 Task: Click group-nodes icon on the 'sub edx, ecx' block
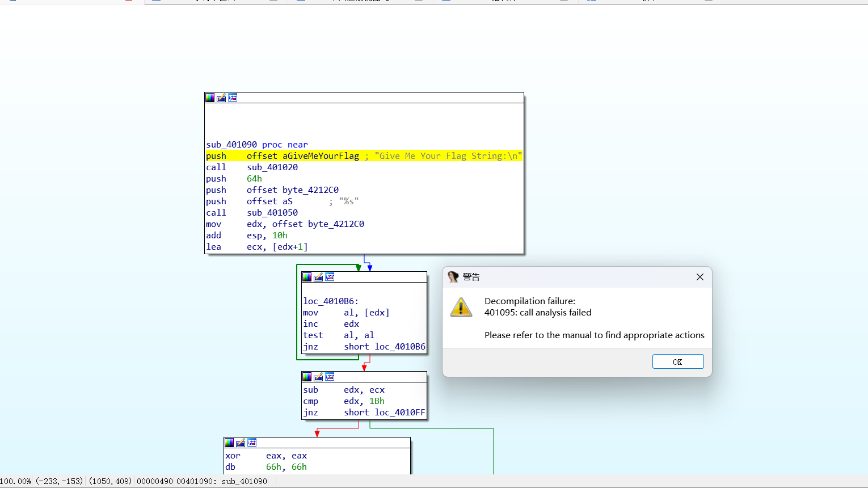click(330, 377)
